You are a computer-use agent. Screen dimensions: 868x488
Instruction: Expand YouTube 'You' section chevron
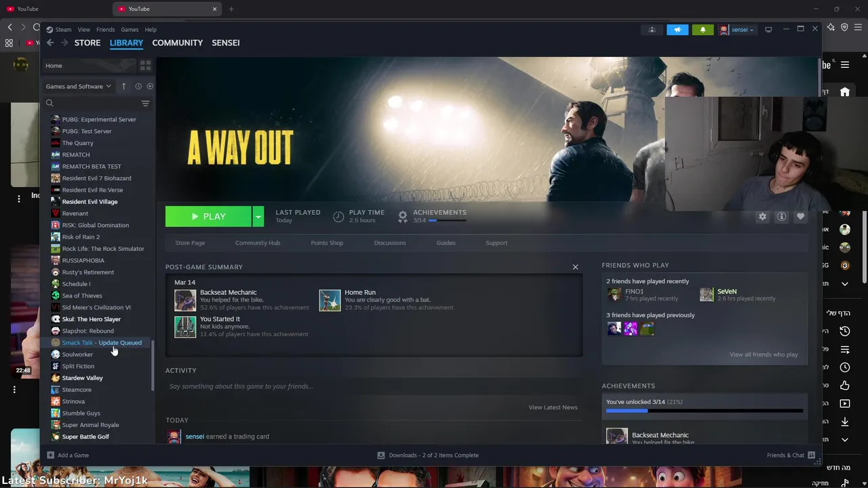coord(844,440)
